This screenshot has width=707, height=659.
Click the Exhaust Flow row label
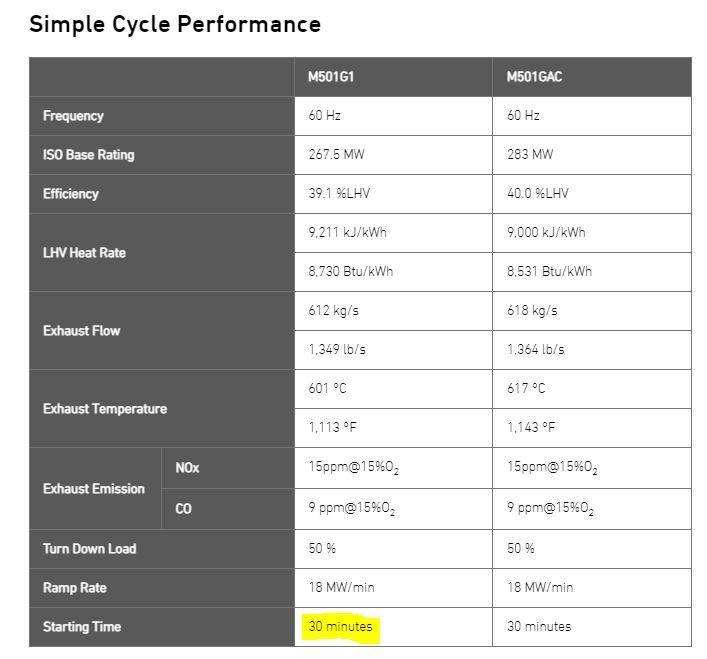click(82, 331)
